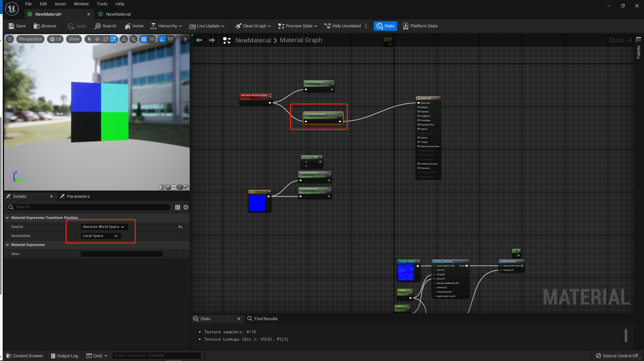Collapse Material Expression Transform Position section
Viewport: 644px width, 361px height.
point(7,218)
